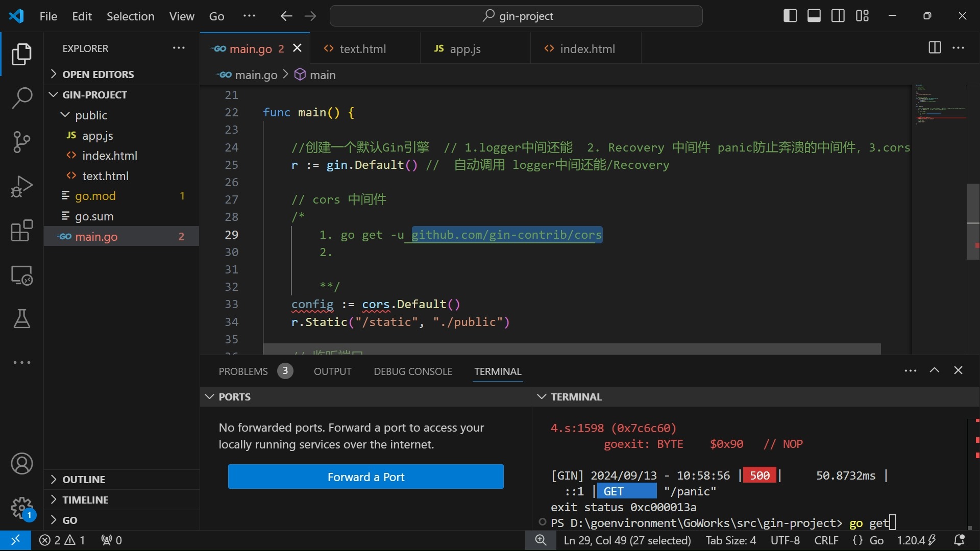The image size is (980, 551).
Task: Close the bottom panel
Action: coord(958,370)
